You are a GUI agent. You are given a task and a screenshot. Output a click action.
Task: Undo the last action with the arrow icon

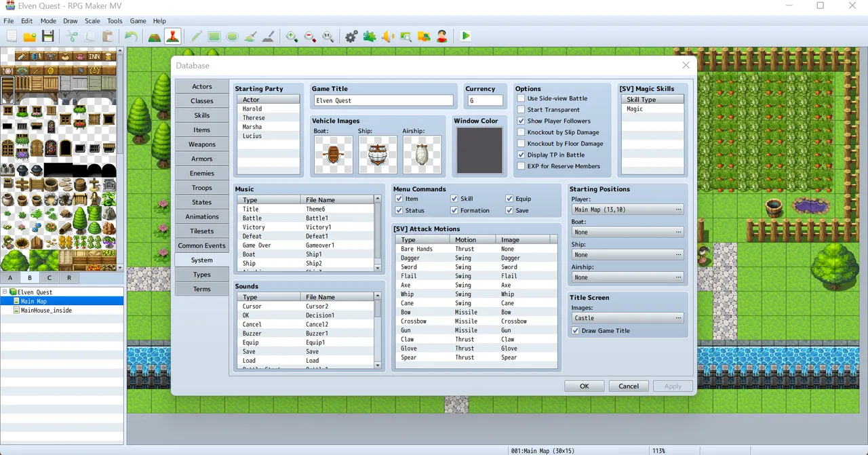(131, 37)
